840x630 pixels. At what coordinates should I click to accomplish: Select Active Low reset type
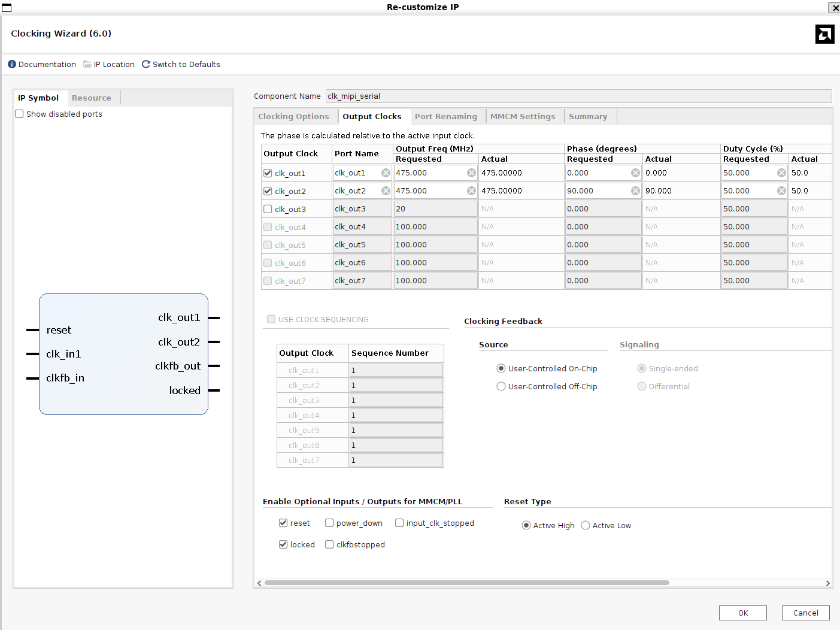586,525
